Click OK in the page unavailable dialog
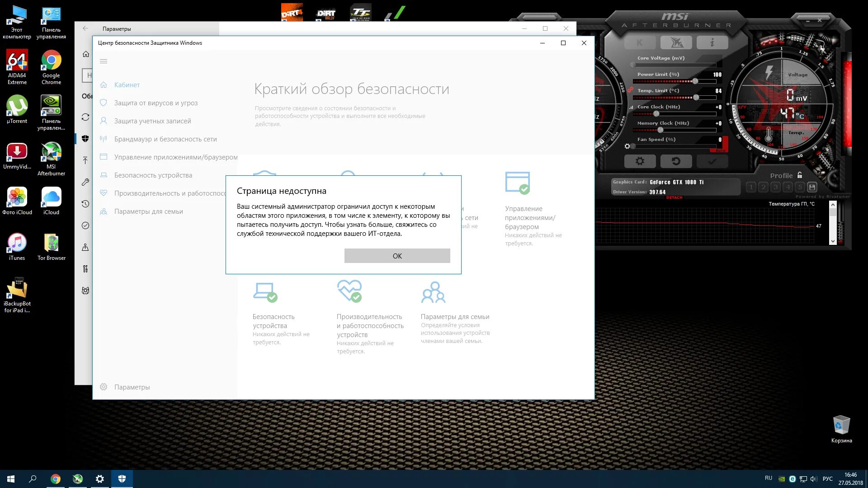The image size is (868, 488). (x=397, y=256)
